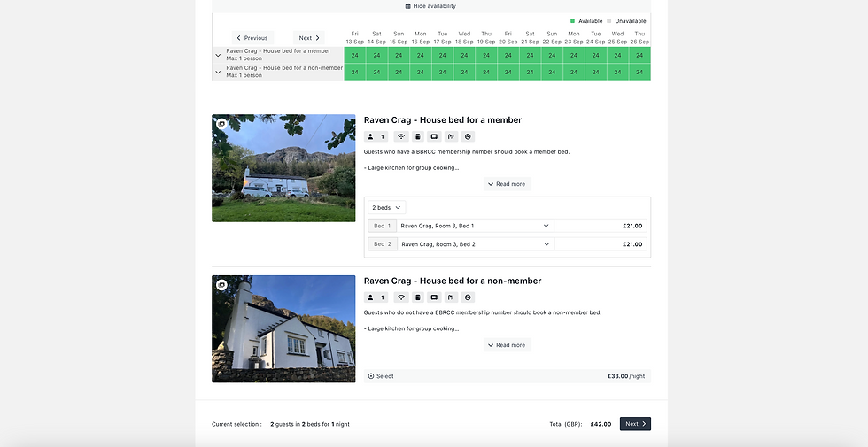Click the Available legend label
868x447 pixels.
590,21
